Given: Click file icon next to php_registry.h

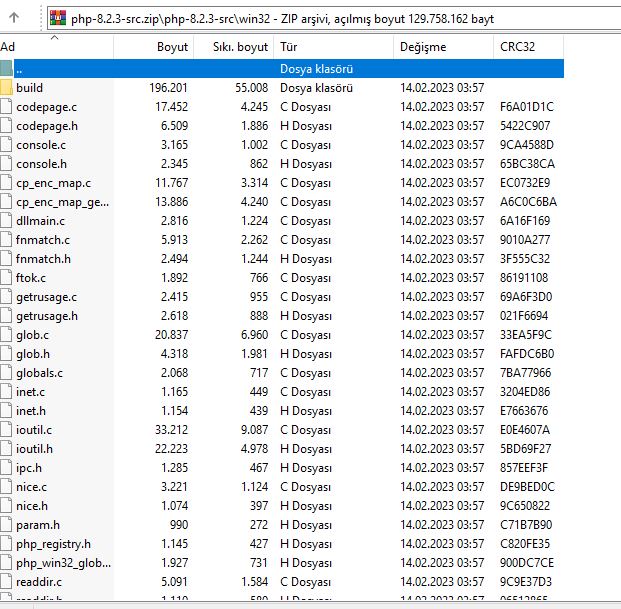Looking at the screenshot, I should [6, 544].
